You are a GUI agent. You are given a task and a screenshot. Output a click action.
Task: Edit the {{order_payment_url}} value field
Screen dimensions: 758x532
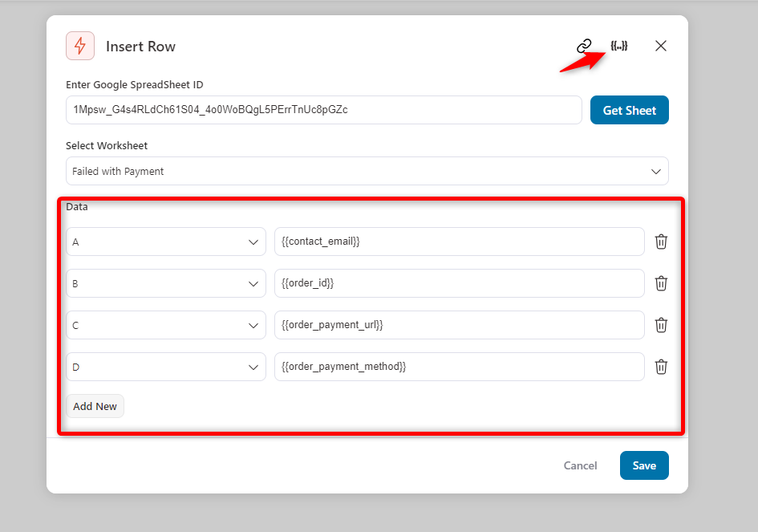coord(460,325)
